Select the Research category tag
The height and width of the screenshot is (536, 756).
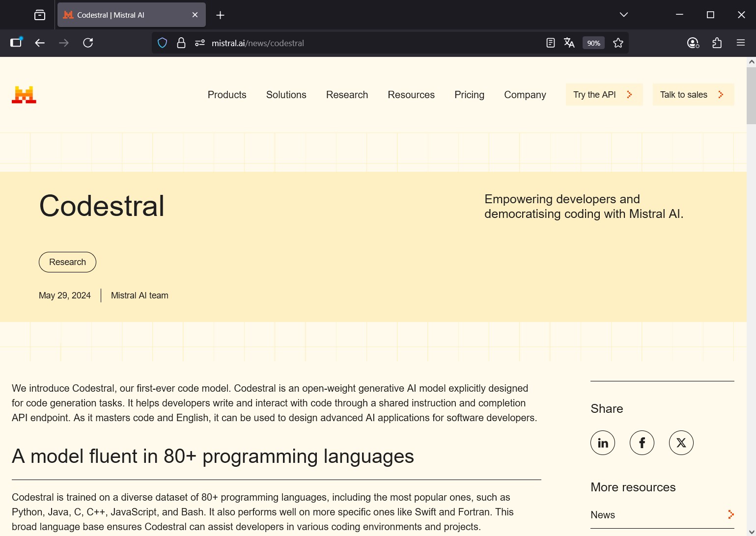[x=68, y=262]
